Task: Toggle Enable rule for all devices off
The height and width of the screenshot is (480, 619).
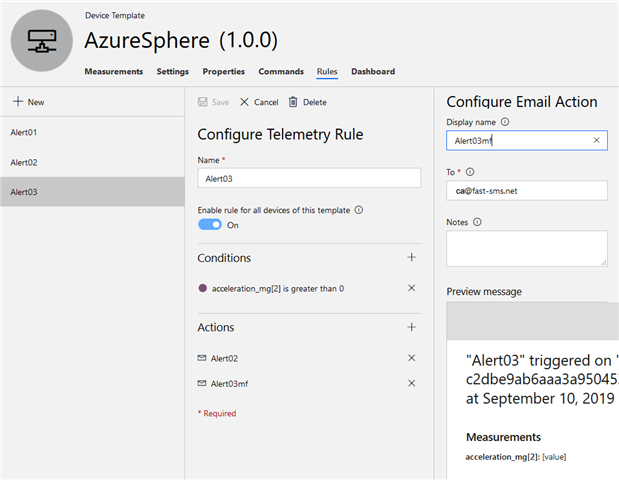Action: click(x=210, y=225)
